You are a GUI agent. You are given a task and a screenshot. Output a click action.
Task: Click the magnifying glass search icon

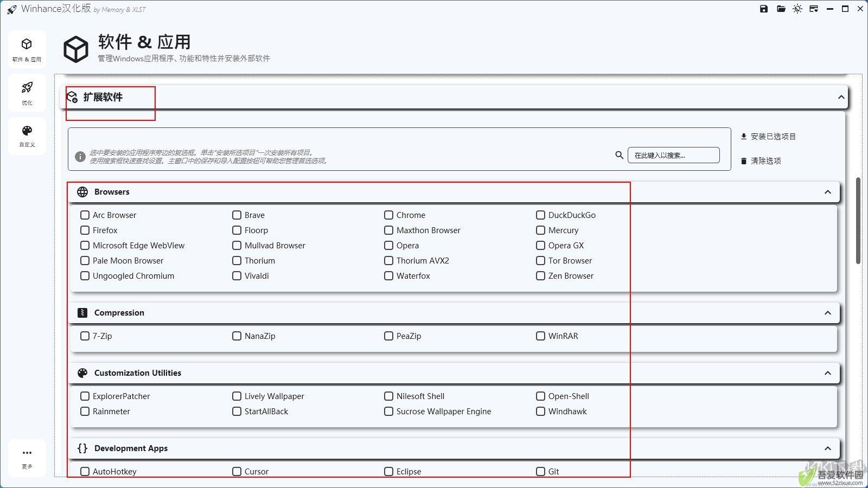tap(619, 155)
